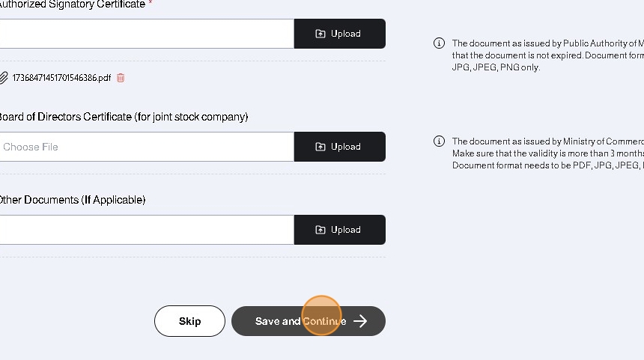Click the Board of Directors Certificate label
644x360 pixels.
pyautogui.click(x=124, y=117)
